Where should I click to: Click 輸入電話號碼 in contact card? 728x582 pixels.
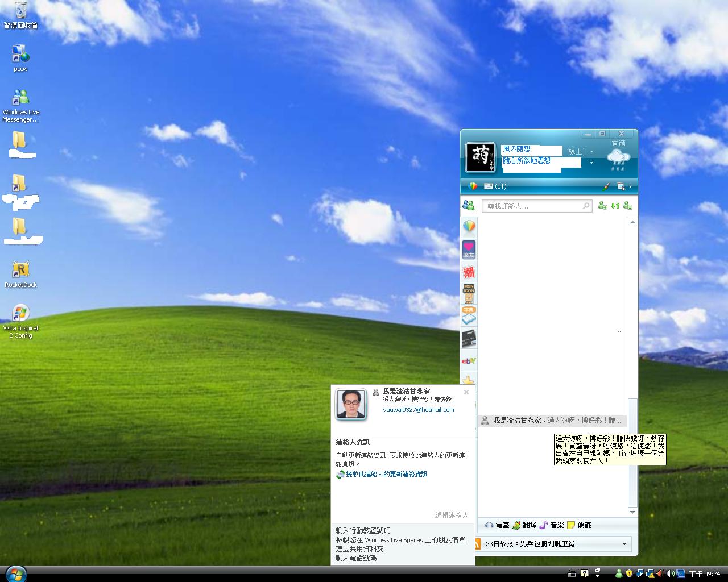point(356,558)
